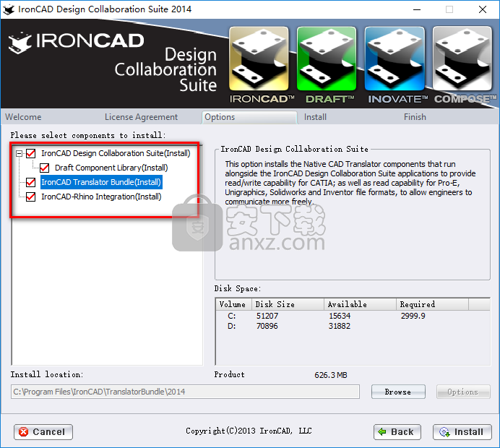Viewport: 500px width, 448px height.
Task: Click the gray COMPOSE product icon
Action: coord(462,59)
